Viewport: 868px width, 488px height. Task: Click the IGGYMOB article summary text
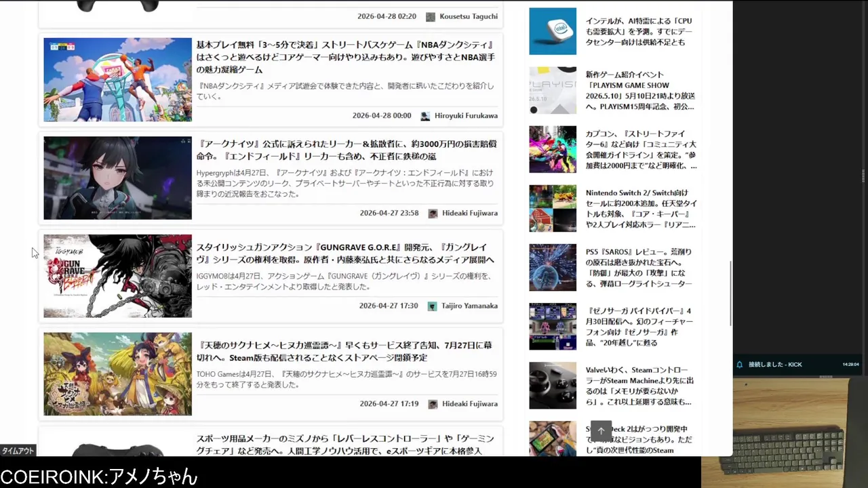coord(344,281)
